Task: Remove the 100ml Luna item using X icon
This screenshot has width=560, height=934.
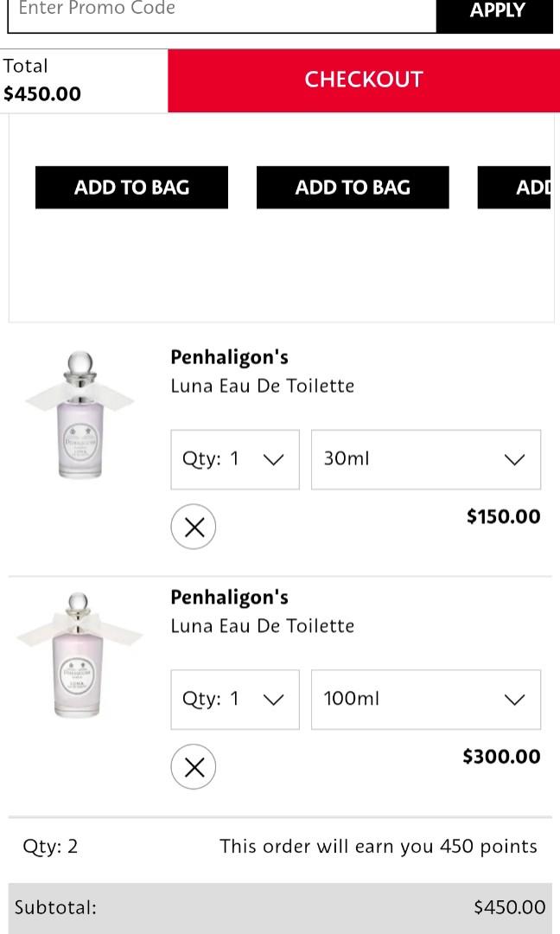Action: pos(194,766)
